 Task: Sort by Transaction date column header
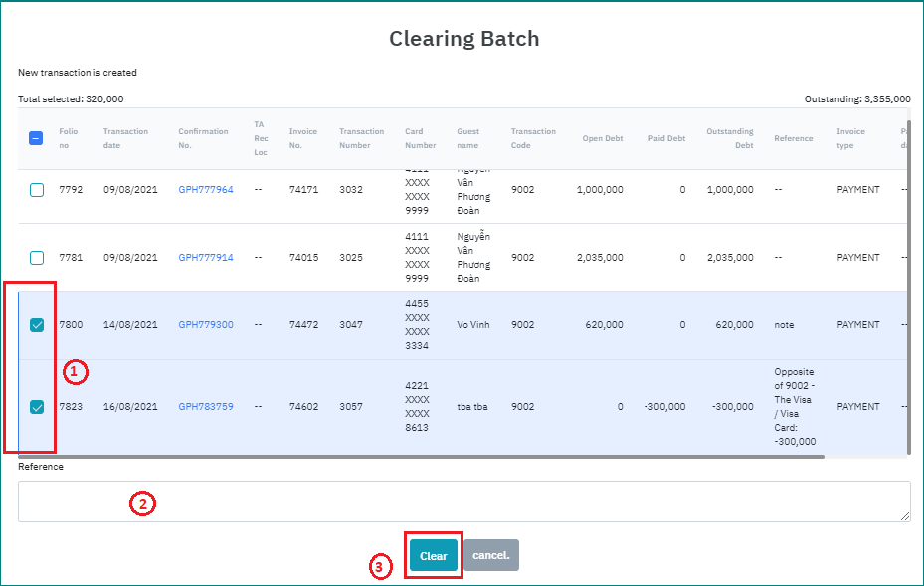[125, 138]
